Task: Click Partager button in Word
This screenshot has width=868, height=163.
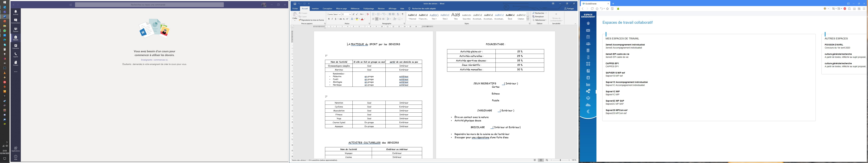Action: (x=569, y=9)
